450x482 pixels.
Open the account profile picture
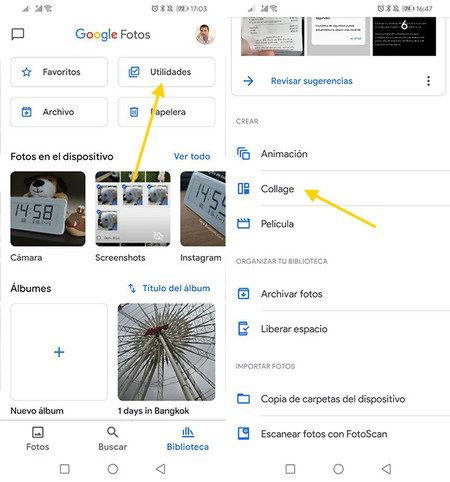(x=205, y=34)
